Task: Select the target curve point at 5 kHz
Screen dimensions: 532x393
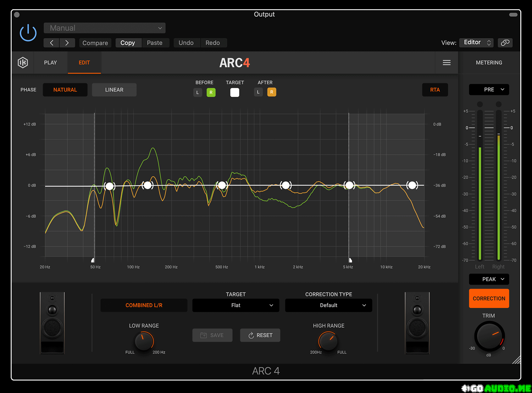Action: (x=349, y=185)
